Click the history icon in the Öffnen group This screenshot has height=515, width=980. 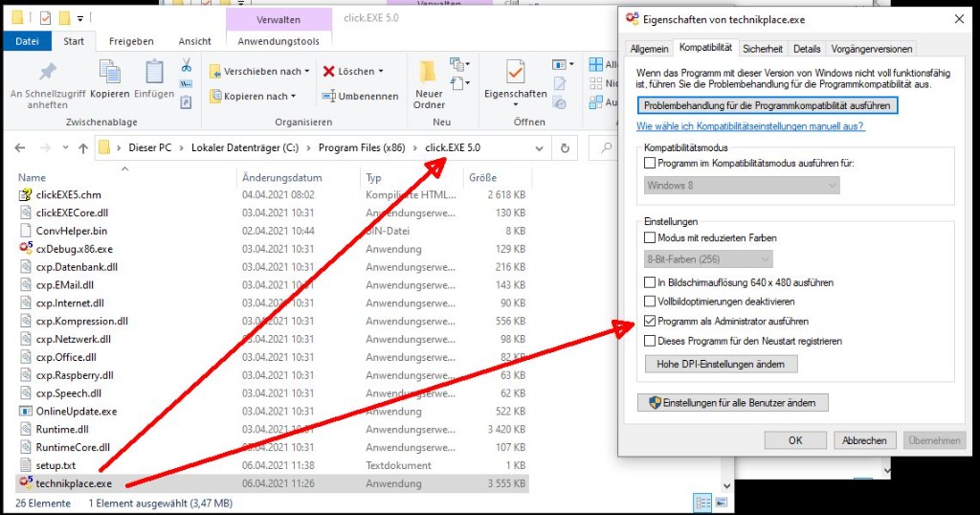[x=560, y=103]
